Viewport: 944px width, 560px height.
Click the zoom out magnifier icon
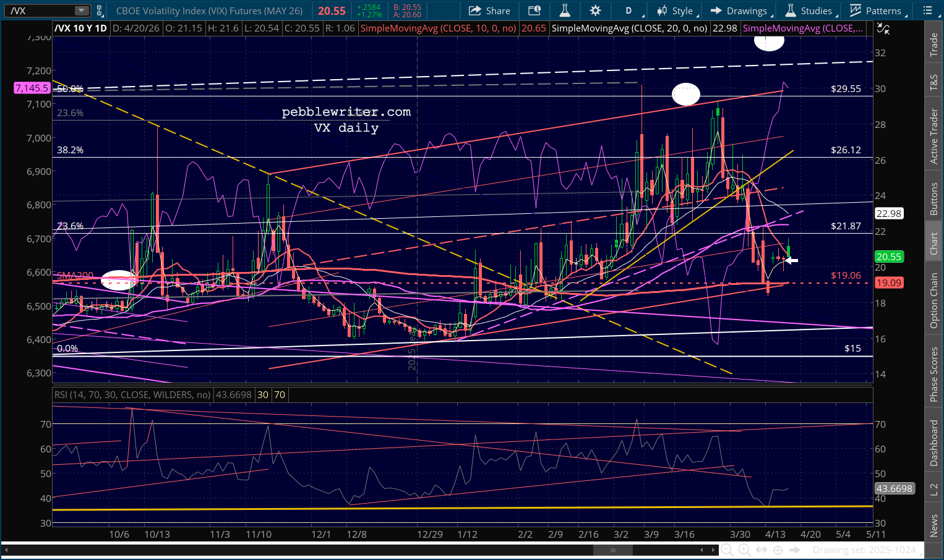tap(727, 549)
